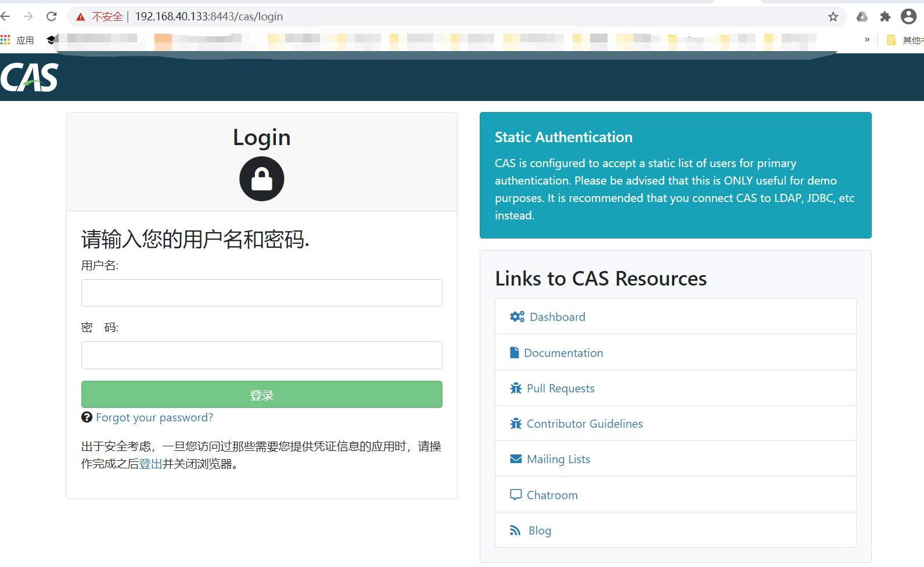The height and width of the screenshot is (567, 924).
Task: Click the Dashboard gears icon
Action: pyautogui.click(x=517, y=316)
